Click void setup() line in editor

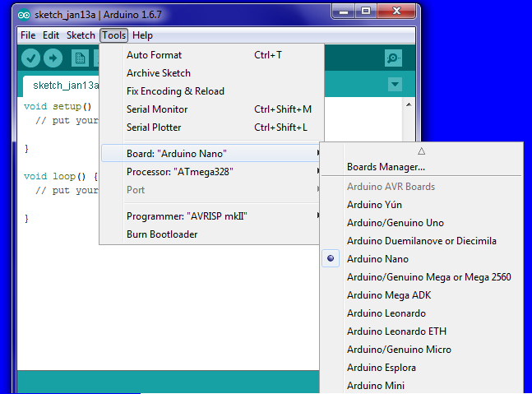(58, 107)
